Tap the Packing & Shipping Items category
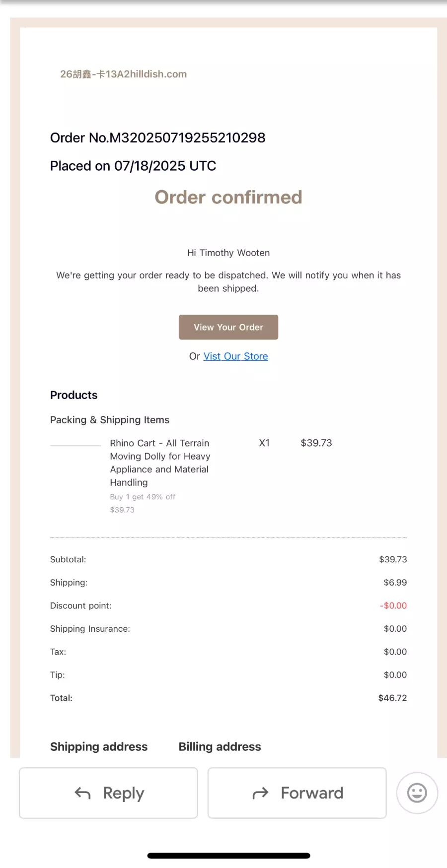 [110, 420]
